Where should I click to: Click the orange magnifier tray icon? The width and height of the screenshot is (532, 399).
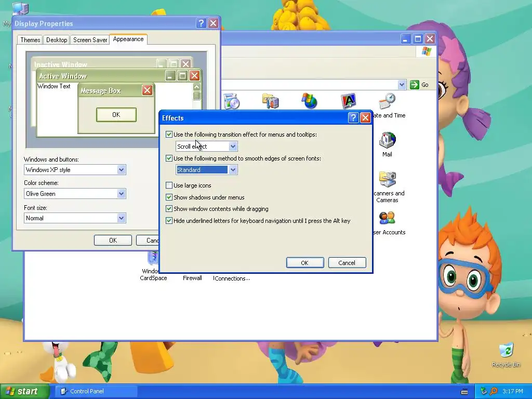click(x=494, y=391)
